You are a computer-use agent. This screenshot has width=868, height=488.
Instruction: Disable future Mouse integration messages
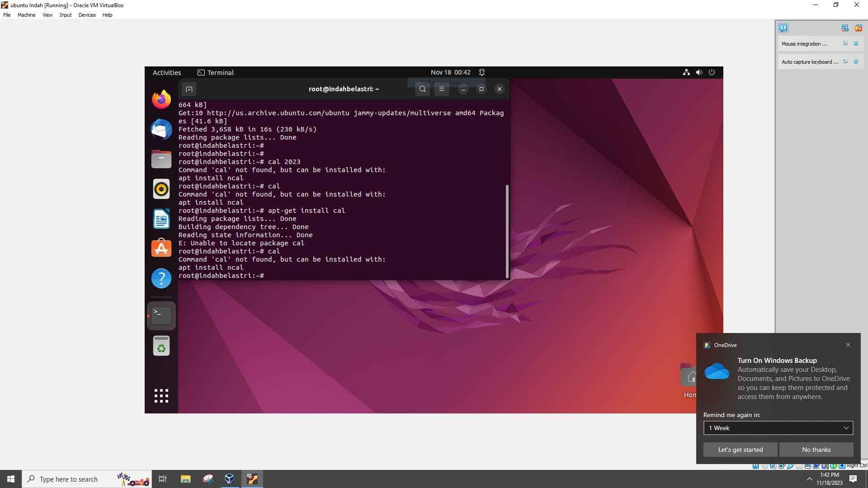pyautogui.click(x=845, y=44)
